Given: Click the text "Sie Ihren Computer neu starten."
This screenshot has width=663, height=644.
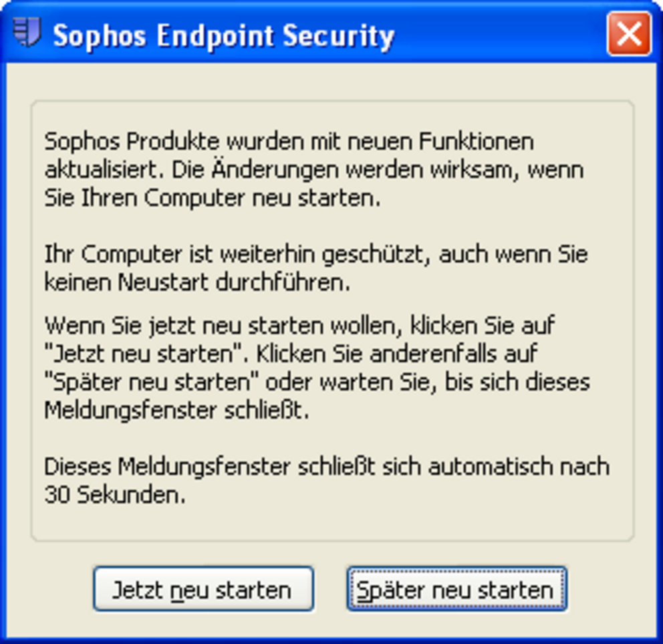Looking at the screenshot, I should pos(213,198).
